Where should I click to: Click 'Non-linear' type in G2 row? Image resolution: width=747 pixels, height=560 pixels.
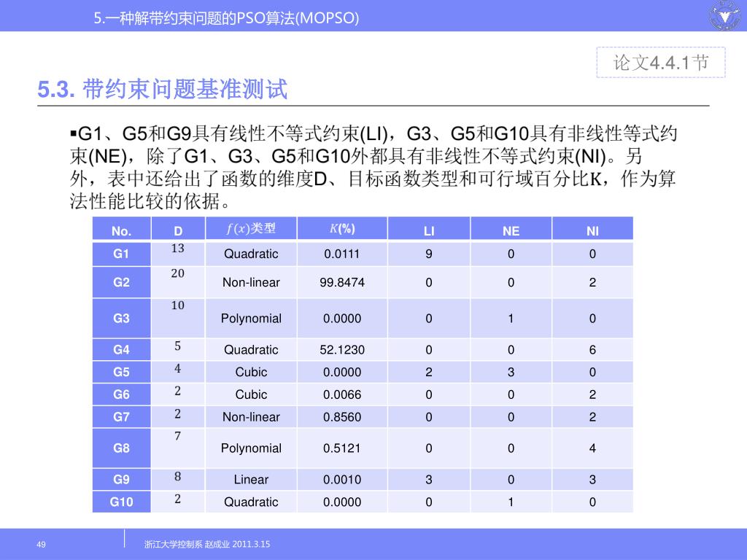(251, 282)
